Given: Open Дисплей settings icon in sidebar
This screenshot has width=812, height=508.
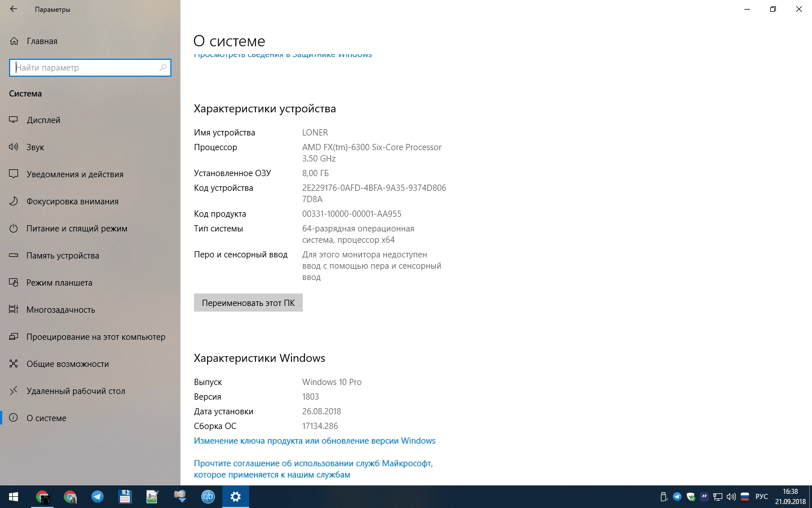Looking at the screenshot, I should pos(14,120).
